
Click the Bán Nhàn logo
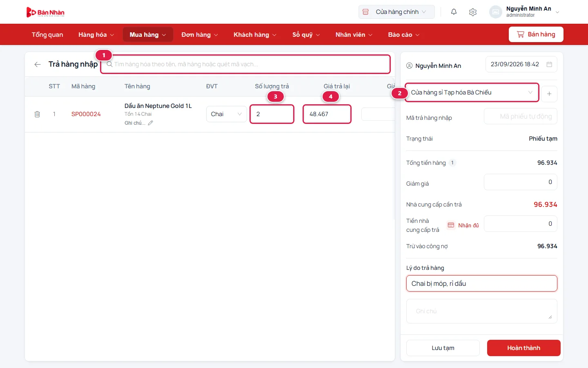[45, 12]
